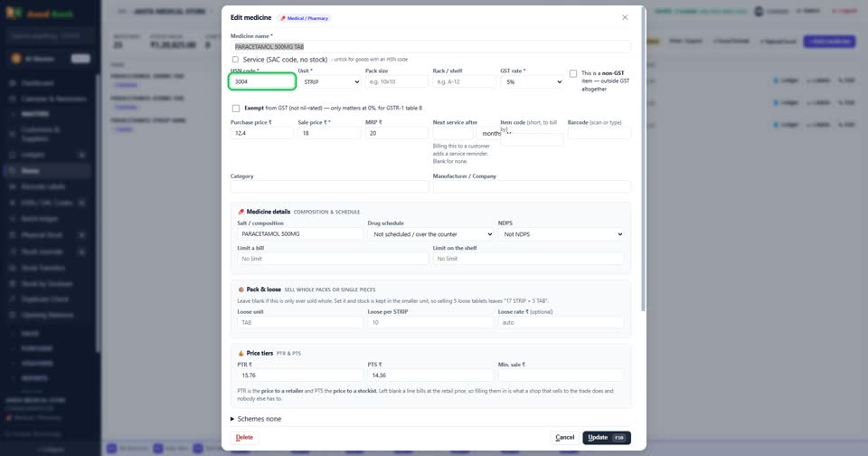Click the Limit on the shelf field

tap(528, 259)
